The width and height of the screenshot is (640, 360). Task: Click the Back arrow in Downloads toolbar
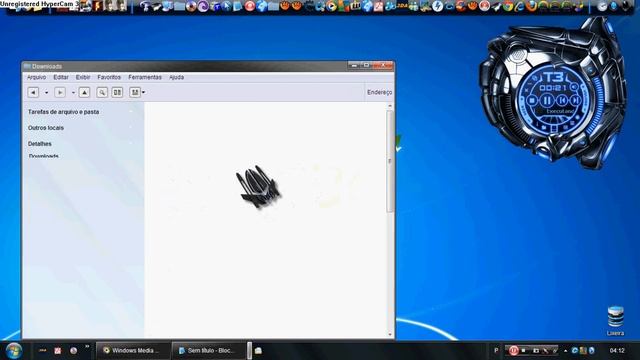point(33,93)
